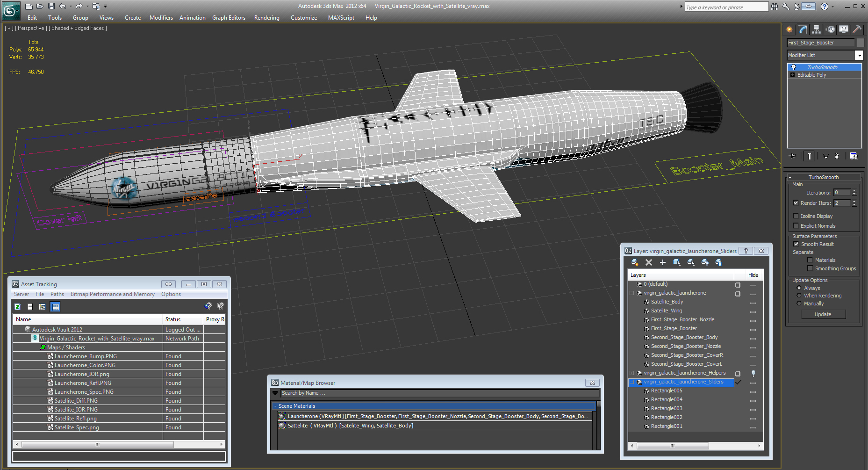Check Separate by Materials option

pos(810,260)
